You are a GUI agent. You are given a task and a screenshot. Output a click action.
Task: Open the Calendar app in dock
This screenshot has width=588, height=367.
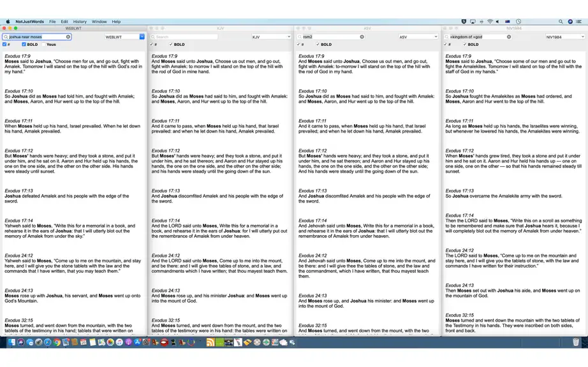coord(84,342)
